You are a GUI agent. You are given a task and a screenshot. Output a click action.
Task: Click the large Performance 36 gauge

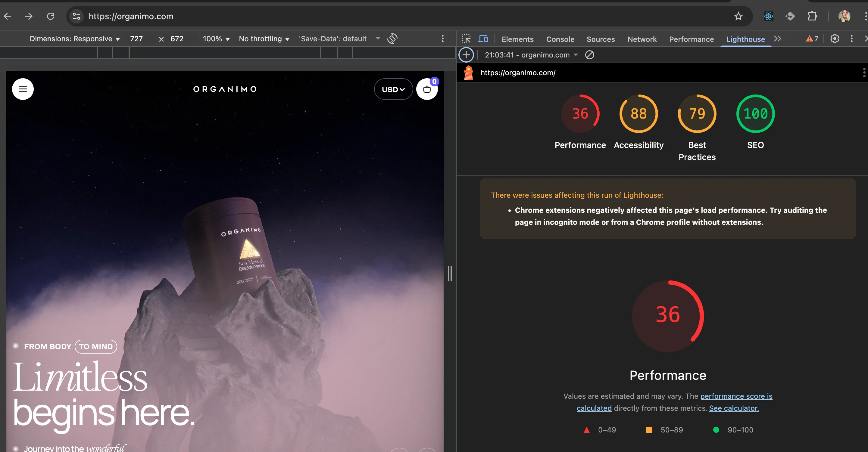tap(668, 316)
